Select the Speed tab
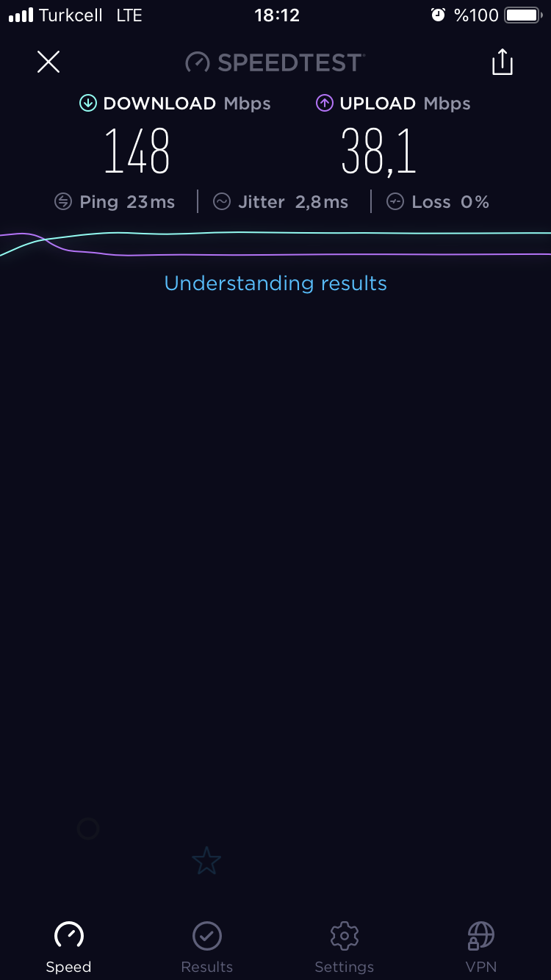 [x=69, y=948]
